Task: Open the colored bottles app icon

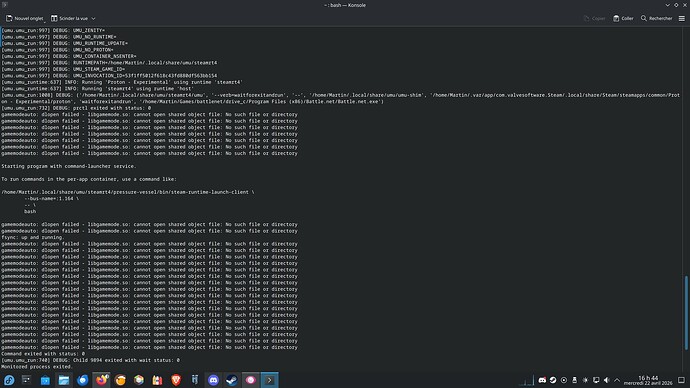Action: [x=157, y=380]
